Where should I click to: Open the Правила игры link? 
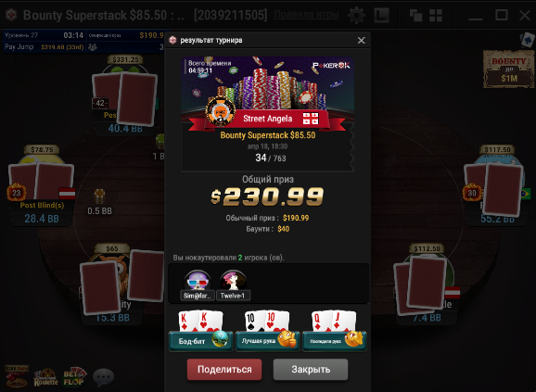click(x=306, y=15)
